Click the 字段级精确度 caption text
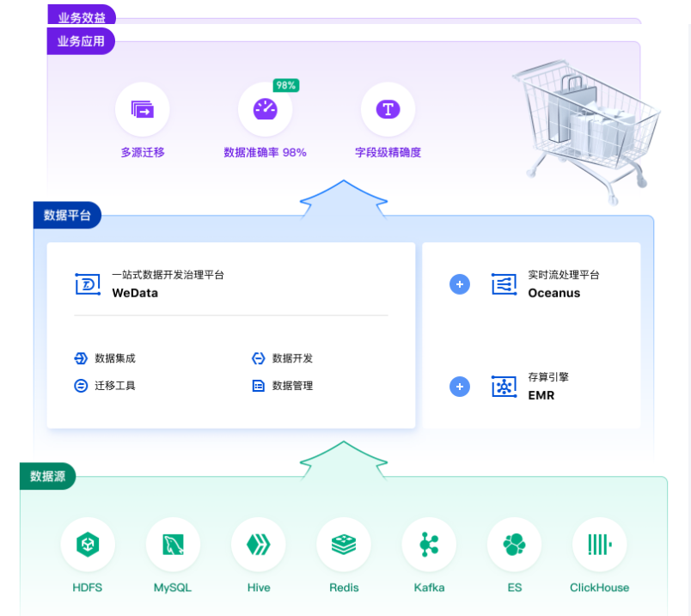 click(x=388, y=152)
